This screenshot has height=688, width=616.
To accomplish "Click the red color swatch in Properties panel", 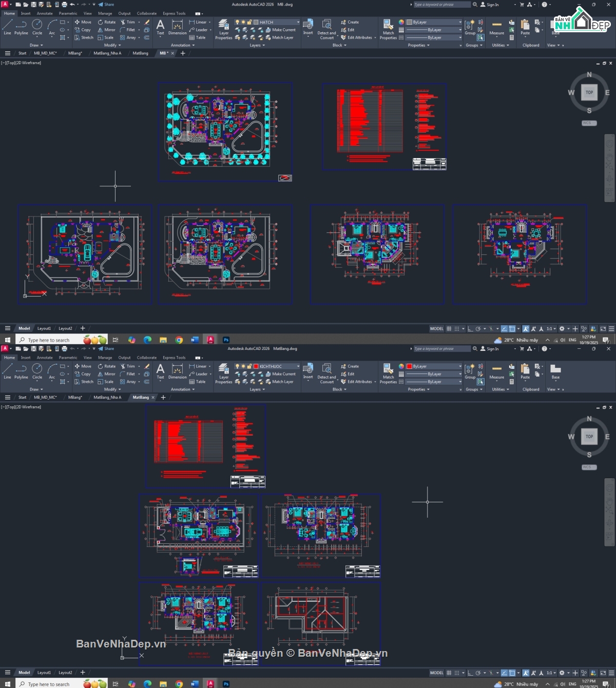I will (409, 366).
